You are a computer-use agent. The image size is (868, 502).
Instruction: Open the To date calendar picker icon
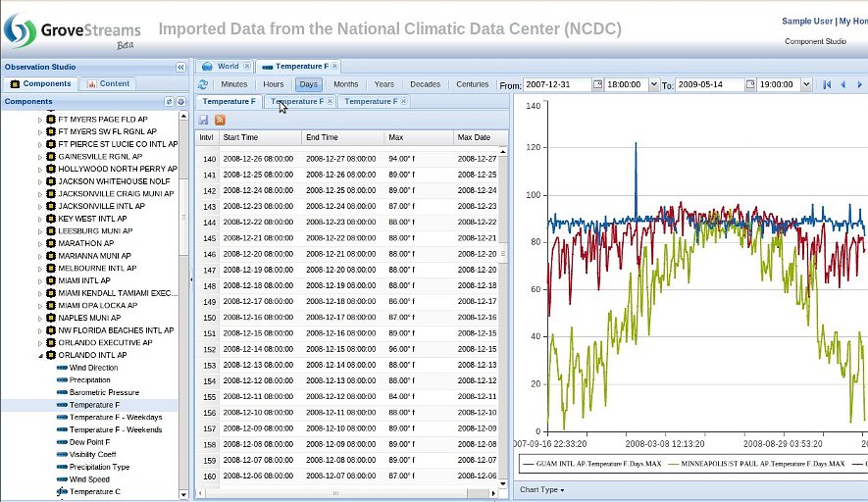point(750,85)
